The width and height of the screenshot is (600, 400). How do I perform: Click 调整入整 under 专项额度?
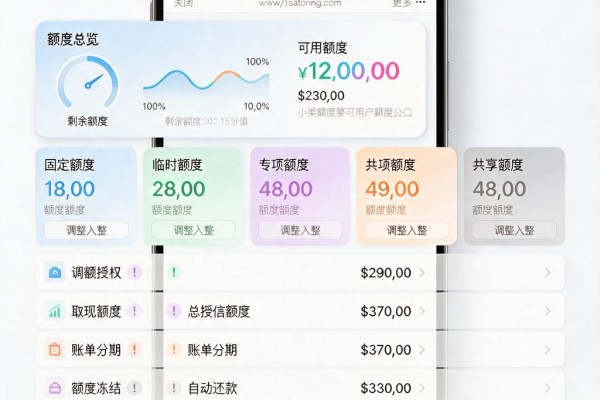[300, 230]
